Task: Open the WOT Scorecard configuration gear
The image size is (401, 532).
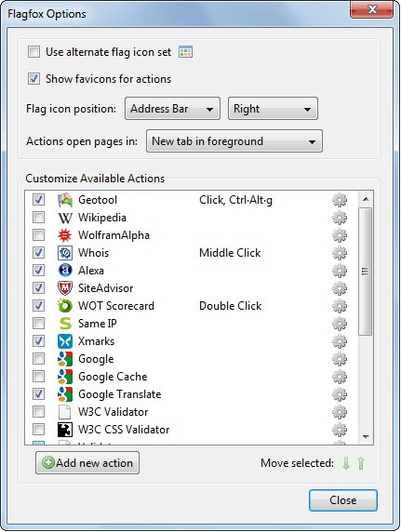Action: 340,306
